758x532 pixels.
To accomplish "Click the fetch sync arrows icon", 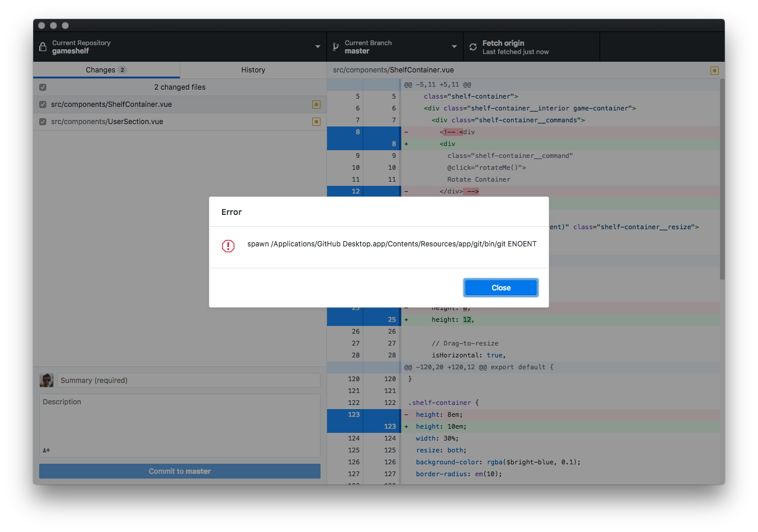I will 473,47.
